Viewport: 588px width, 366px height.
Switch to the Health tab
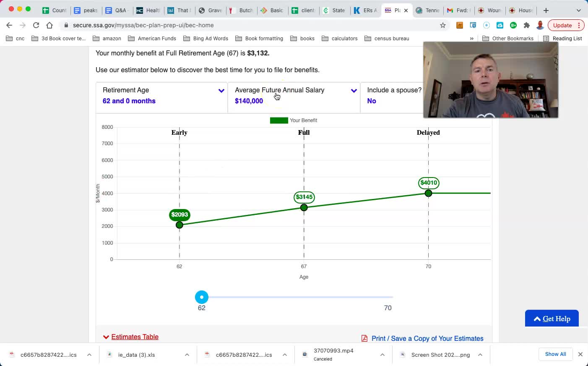(x=148, y=10)
